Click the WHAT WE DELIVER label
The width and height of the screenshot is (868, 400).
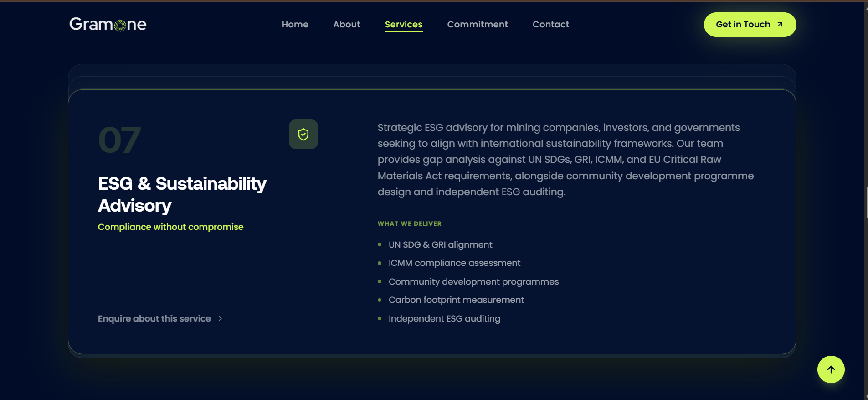410,223
